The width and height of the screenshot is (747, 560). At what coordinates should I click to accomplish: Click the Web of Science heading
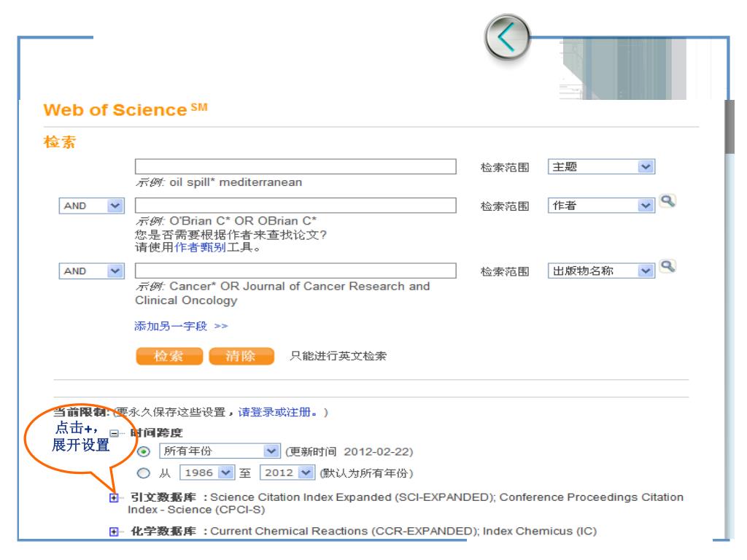125,109
